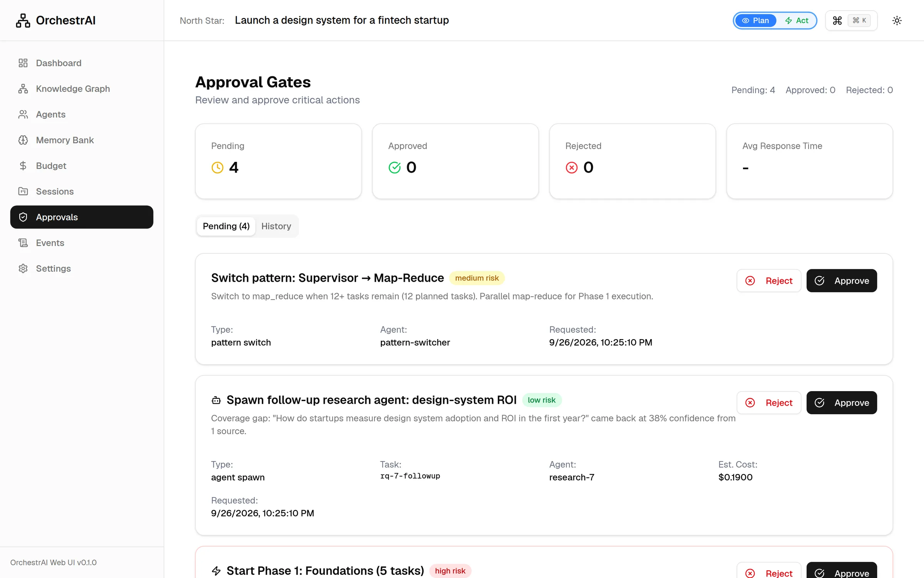924x578 pixels.
Task: Reject the Supervisor to Map-Reduce switch
Action: [769, 281]
